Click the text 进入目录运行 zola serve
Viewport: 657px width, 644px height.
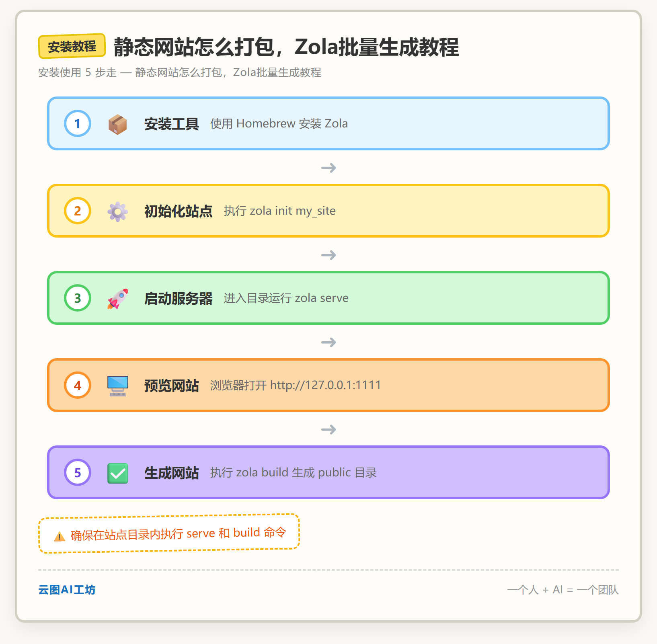coord(286,298)
